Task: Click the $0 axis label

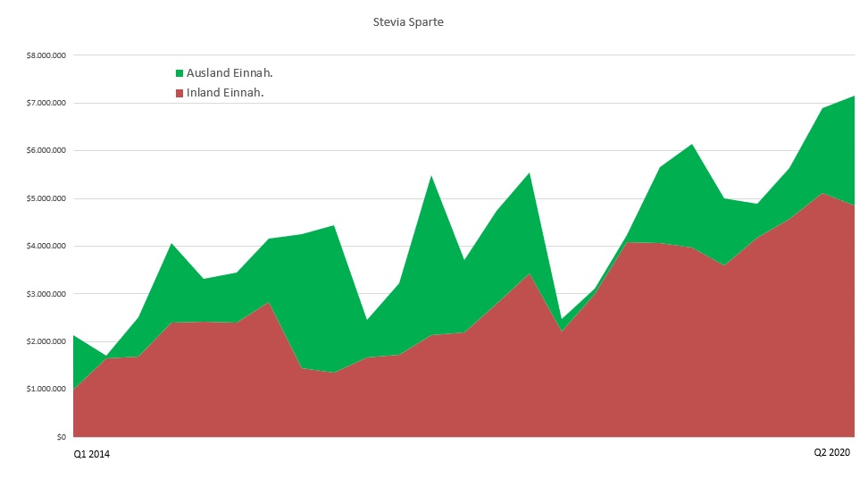Action: [x=60, y=437]
